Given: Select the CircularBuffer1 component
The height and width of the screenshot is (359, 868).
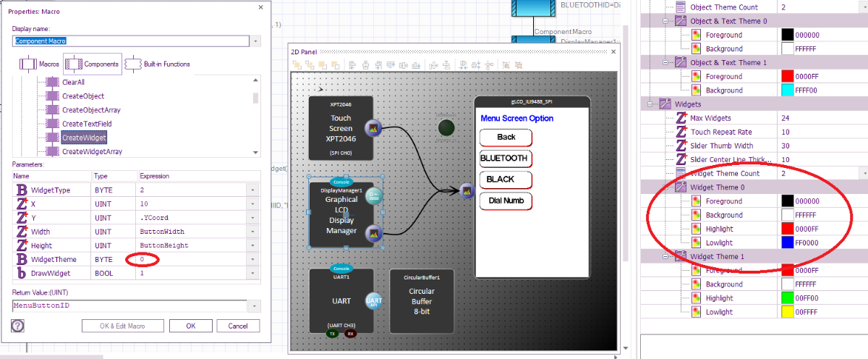Looking at the screenshot, I should click(x=422, y=300).
